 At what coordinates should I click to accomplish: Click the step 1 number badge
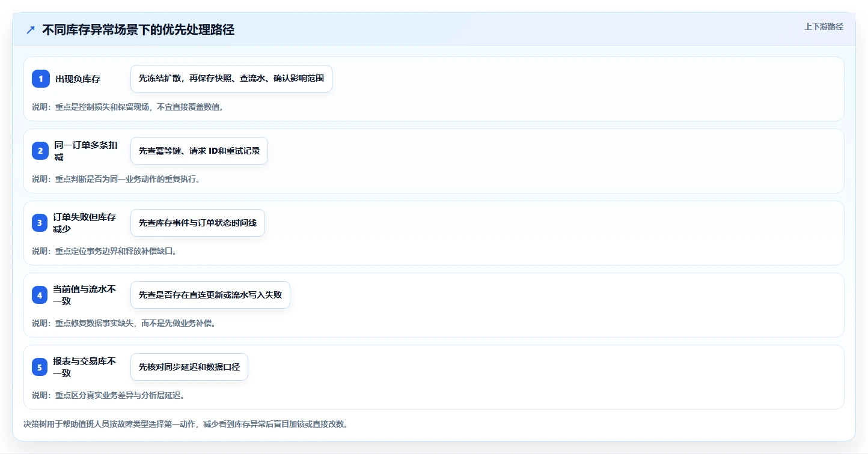coord(41,79)
